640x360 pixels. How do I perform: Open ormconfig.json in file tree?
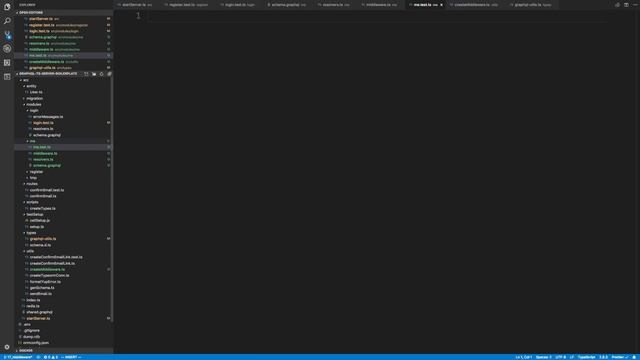(x=36, y=343)
